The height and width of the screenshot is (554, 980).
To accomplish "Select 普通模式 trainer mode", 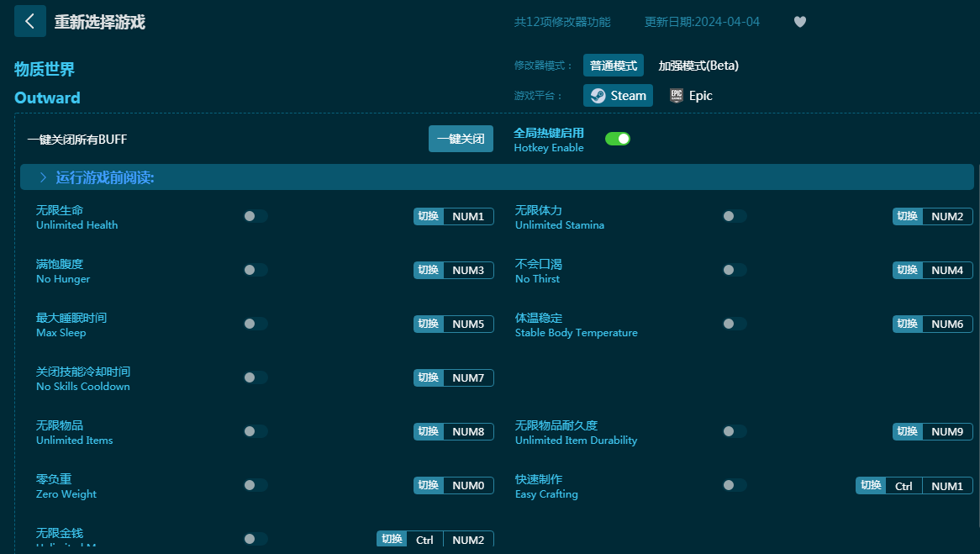I will 613,66.
